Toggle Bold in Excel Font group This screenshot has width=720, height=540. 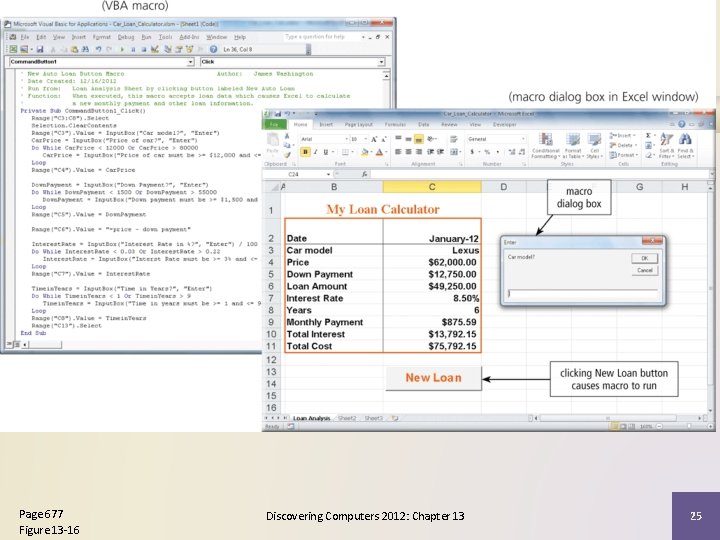point(305,152)
